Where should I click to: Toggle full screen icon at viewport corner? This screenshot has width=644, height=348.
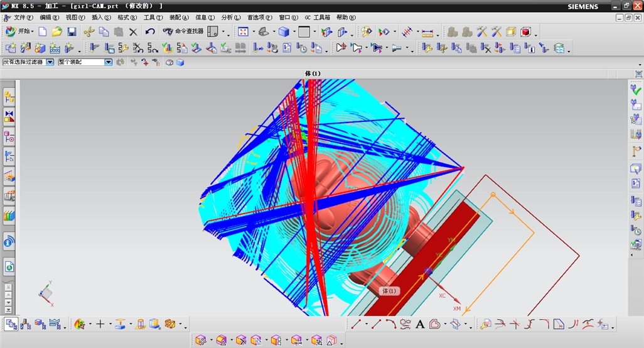point(638,74)
